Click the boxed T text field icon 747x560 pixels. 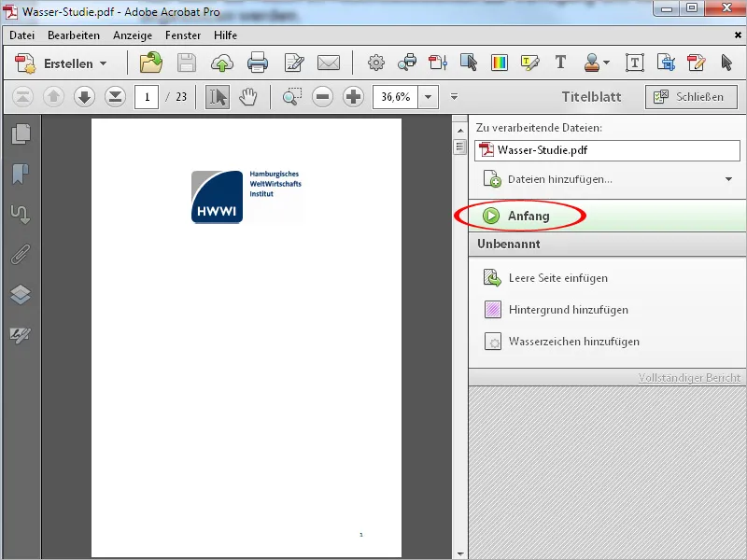coord(635,63)
